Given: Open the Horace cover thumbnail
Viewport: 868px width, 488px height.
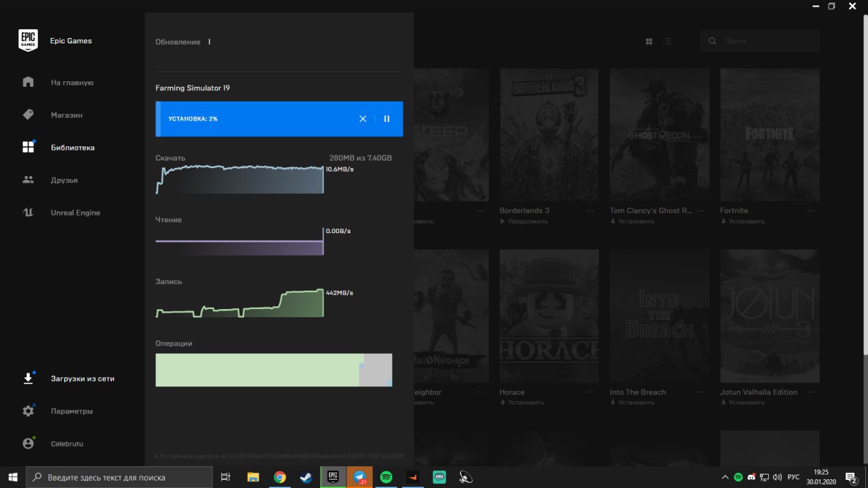Looking at the screenshot, I should tap(549, 316).
